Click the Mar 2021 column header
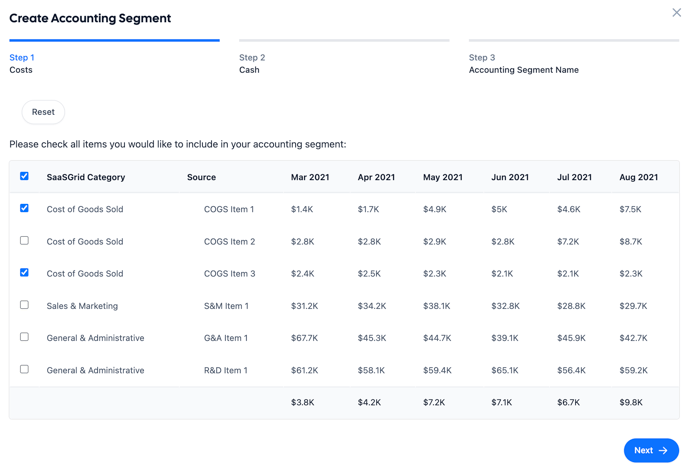 310,177
